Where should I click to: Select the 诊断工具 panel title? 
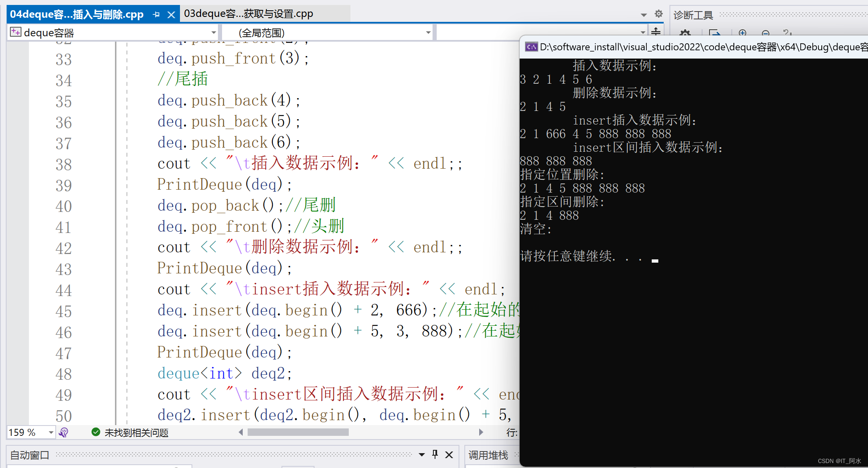pyautogui.click(x=693, y=15)
